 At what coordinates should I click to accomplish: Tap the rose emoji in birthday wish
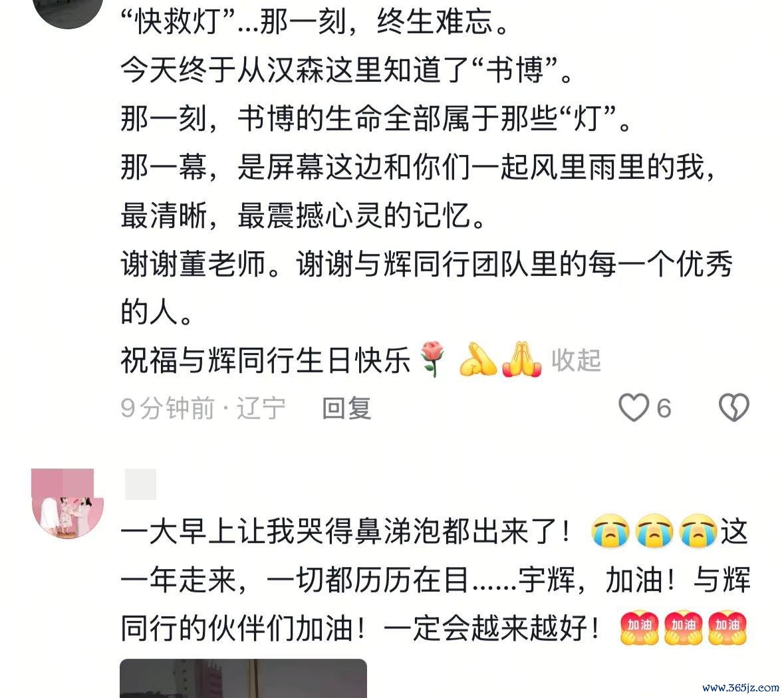click(x=433, y=359)
